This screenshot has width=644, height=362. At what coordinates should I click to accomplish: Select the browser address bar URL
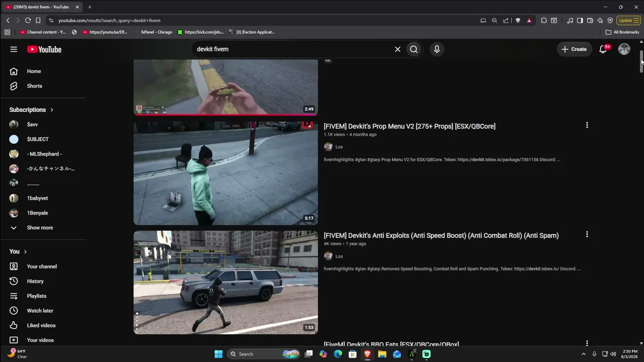click(109, 21)
